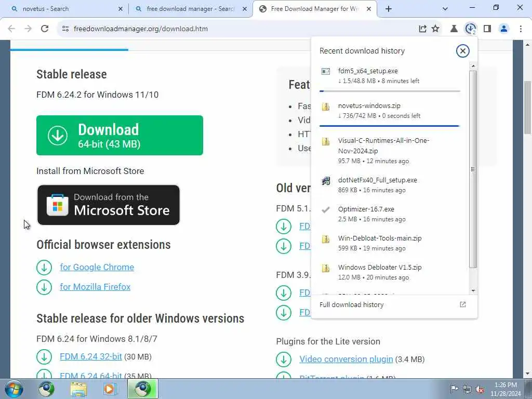Image resolution: width=532 pixels, height=399 pixels.
Task: Click the share page icon in address bar
Action: (x=422, y=29)
